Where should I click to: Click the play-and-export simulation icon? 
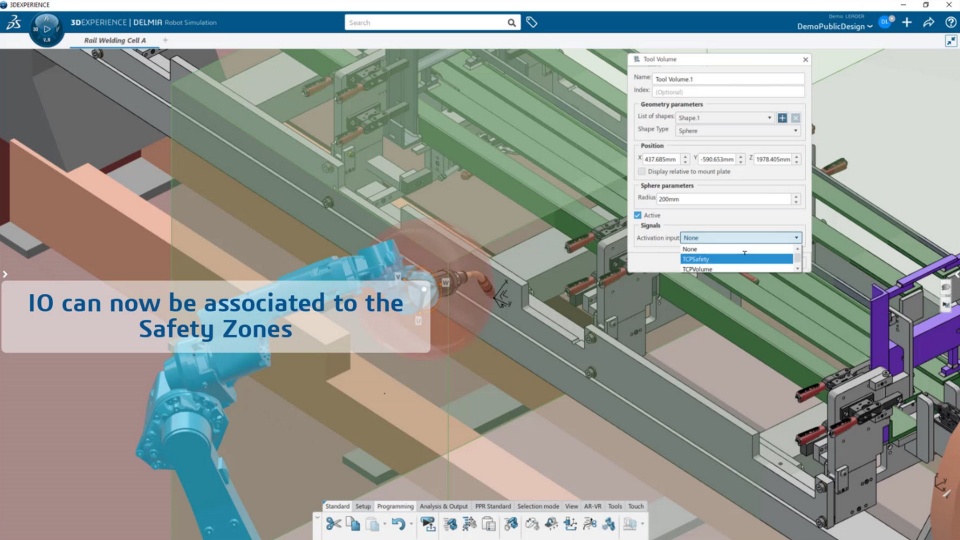tap(428, 524)
